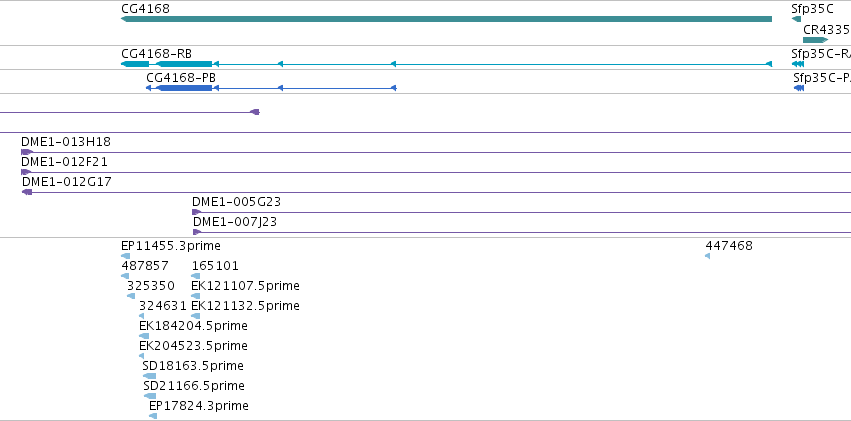The width and height of the screenshot is (851, 421).
Task: Select the DME1-012F21 clone start arrow
Action: point(26,172)
